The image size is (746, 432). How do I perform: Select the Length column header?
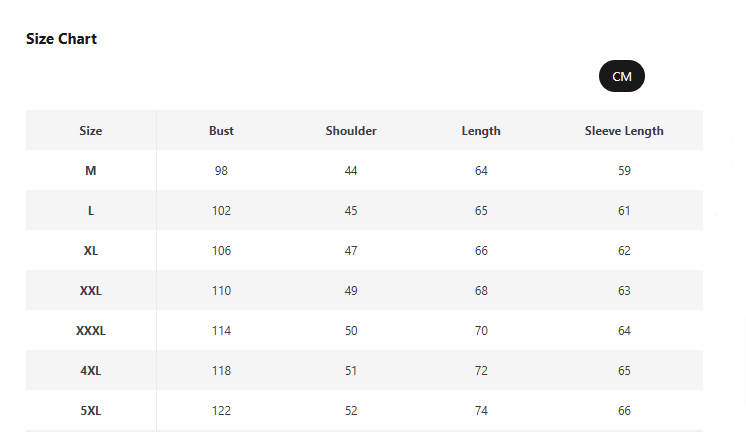pos(481,131)
